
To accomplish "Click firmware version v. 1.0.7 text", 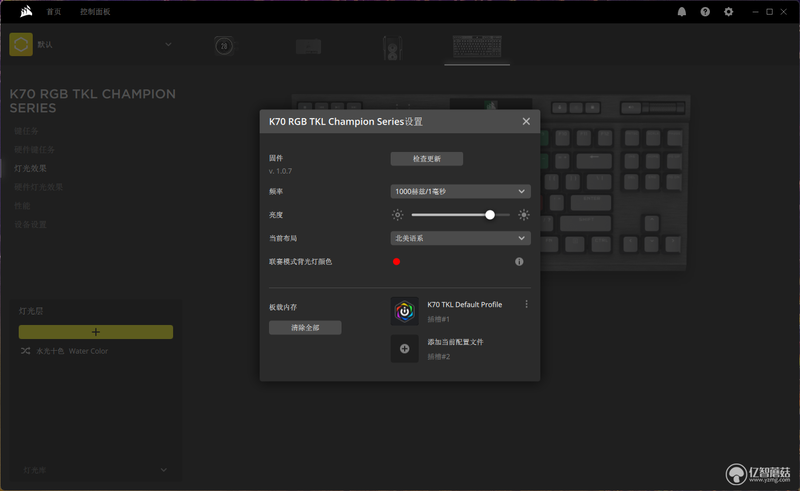I will click(280, 171).
